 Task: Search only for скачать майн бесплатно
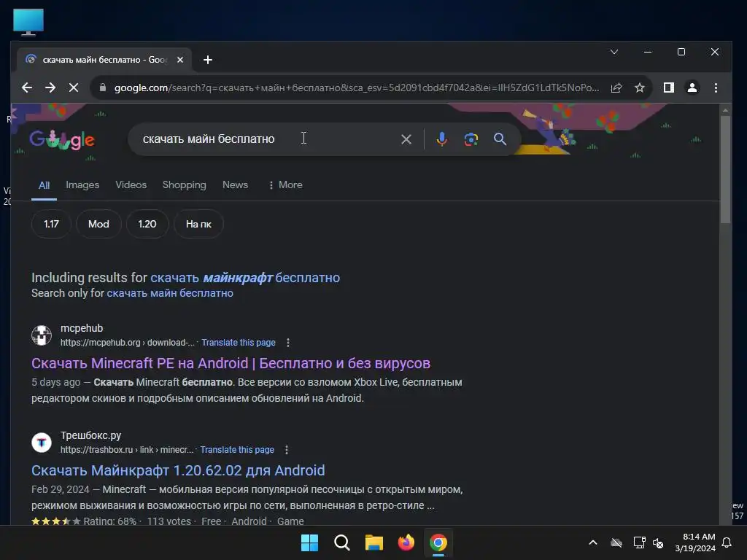(170, 293)
